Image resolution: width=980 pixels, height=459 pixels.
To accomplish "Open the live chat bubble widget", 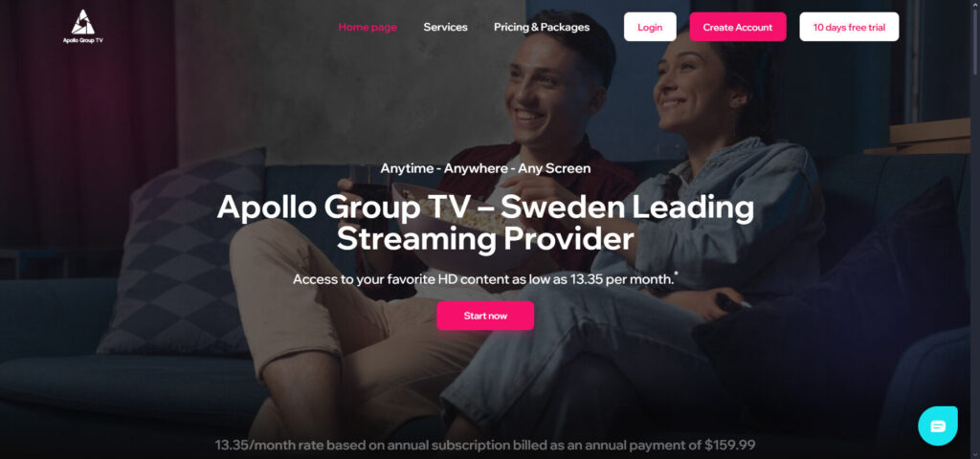I will click(938, 426).
